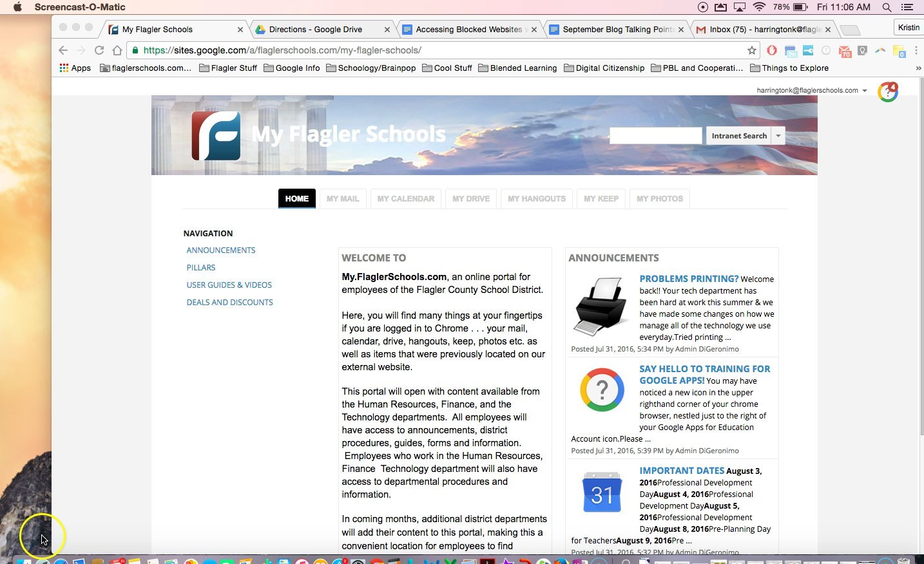This screenshot has width=924, height=564.
Task: Open the Google Info bookmark folder
Action: pyautogui.click(x=292, y=68)
